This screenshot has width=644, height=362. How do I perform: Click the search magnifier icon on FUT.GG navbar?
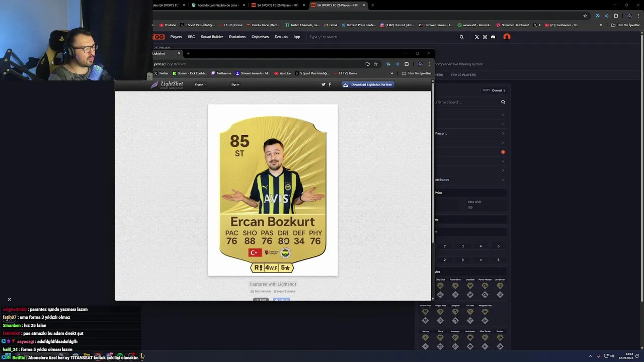point(461,37)
